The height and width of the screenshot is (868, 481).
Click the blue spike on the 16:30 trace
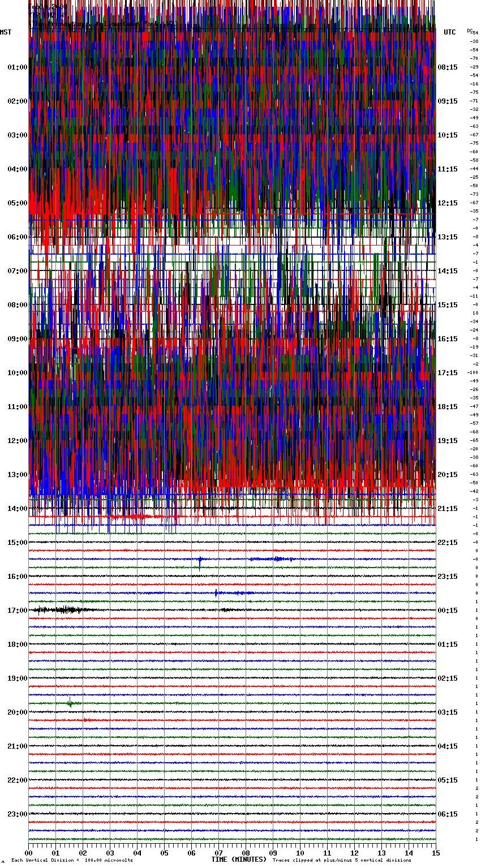click(x=216, y=593)
